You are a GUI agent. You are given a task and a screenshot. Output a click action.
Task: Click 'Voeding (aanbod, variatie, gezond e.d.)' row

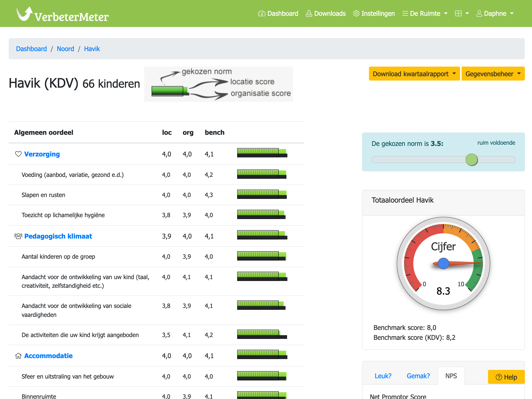(x=156, y=175)
